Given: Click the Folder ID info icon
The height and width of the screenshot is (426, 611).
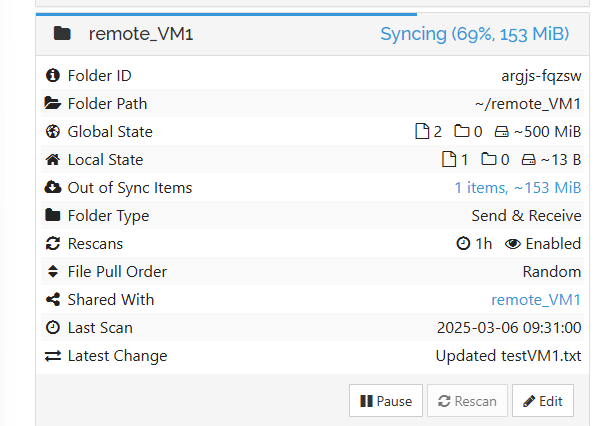Looking at the screenshot, I should point(53,75).
